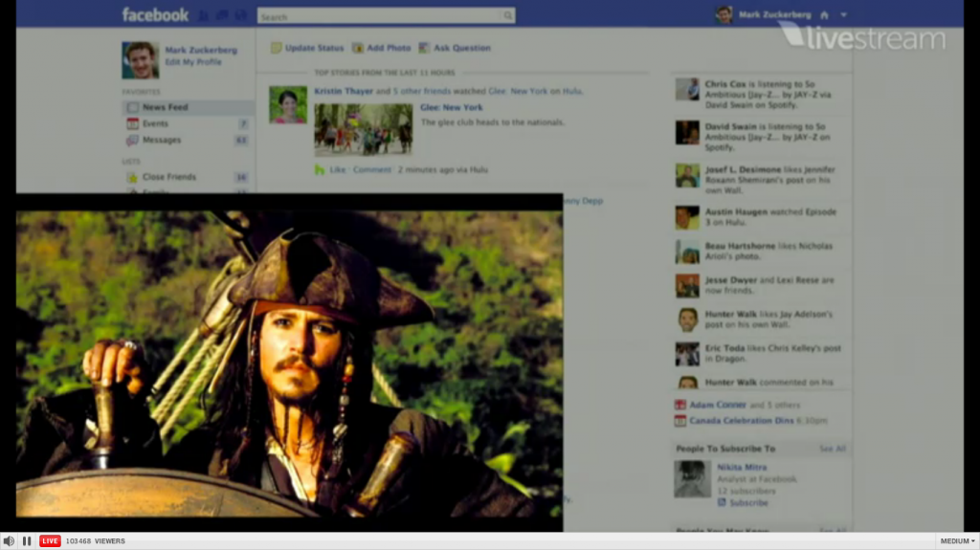The width and height of the screenshot is (980, 550).
Task: Click the Facebook logo
Action: 155,15
